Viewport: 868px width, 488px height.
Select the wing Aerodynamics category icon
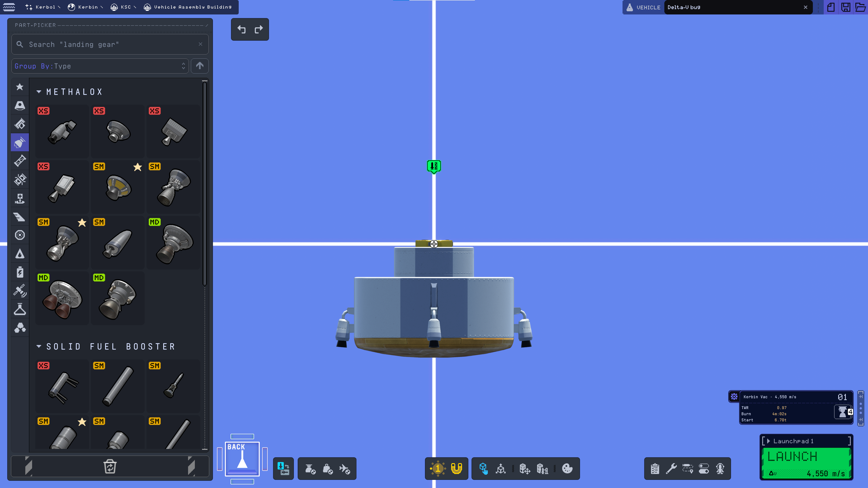[x=20, y=217]
